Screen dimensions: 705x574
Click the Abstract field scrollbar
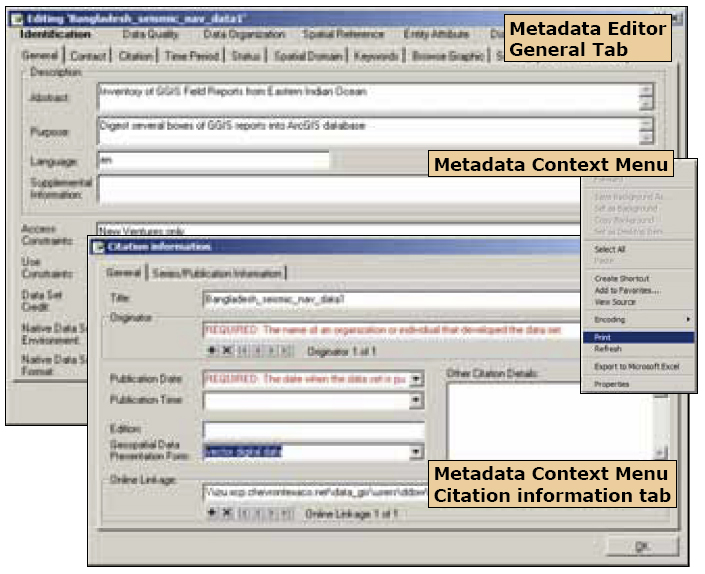[646, 96]
